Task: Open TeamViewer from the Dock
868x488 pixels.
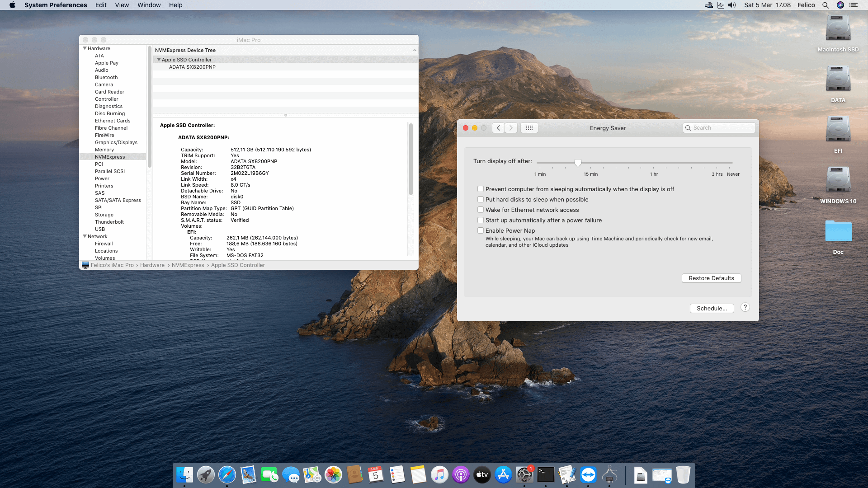Action: coord(588,475)
